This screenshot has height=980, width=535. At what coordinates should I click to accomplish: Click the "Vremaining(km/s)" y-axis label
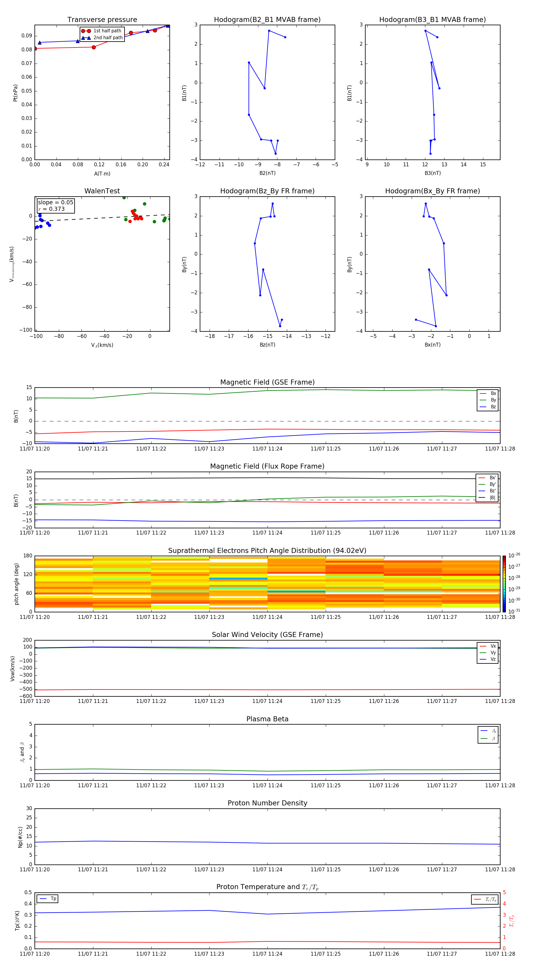(12, 264)
